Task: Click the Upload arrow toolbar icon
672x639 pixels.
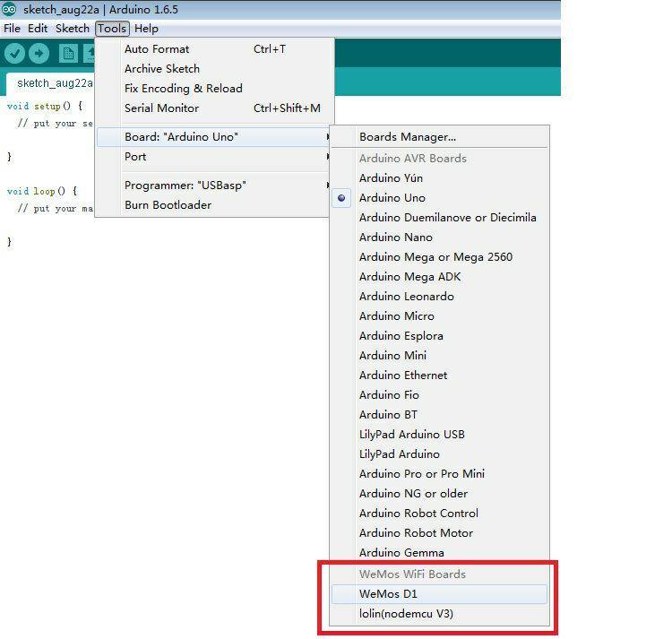Action: 39,54
